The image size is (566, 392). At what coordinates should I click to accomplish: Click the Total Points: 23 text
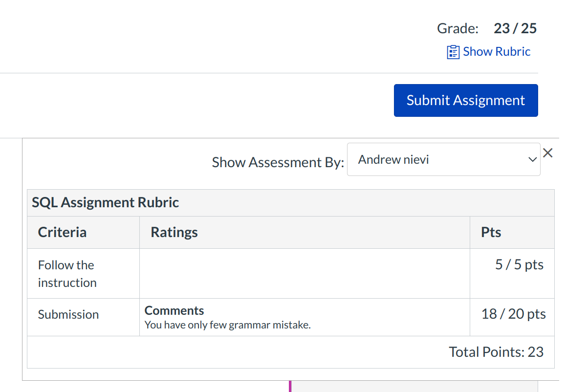pos(496,352)
